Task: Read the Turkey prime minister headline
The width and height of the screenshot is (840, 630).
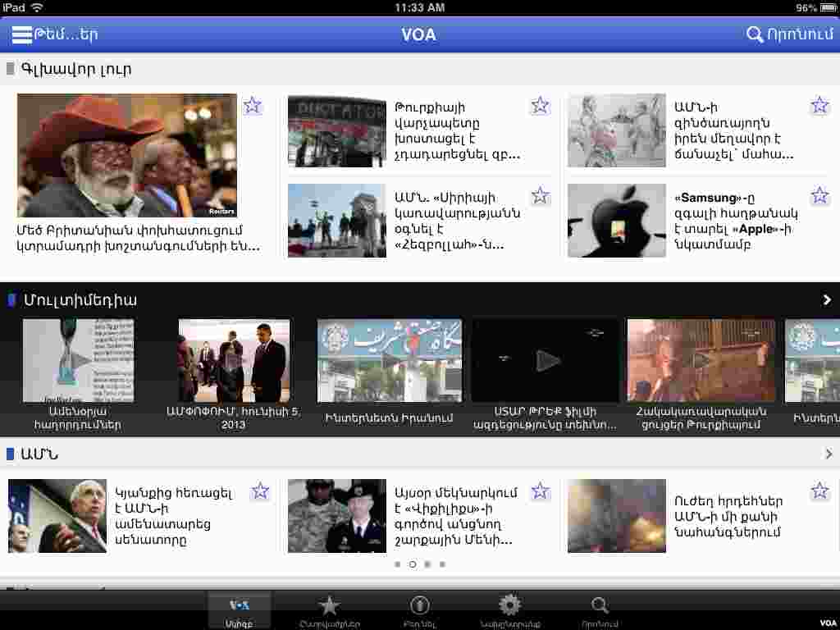Action: tap(457, 130)
